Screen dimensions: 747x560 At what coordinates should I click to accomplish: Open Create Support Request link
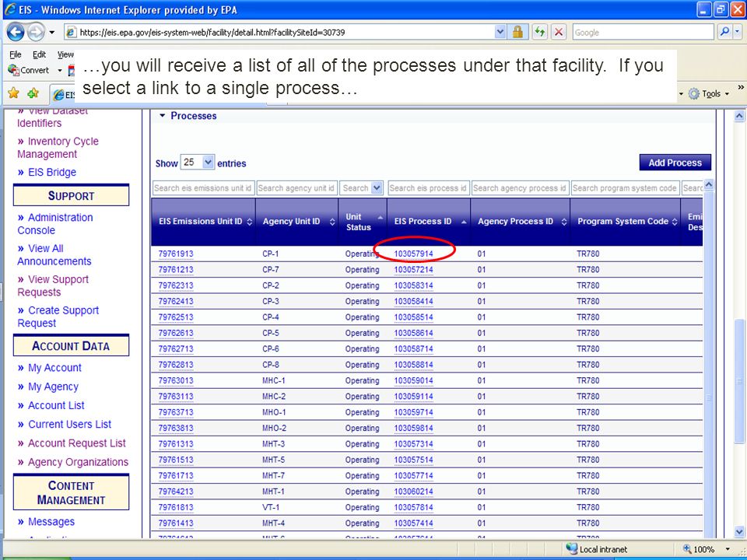tap(58, 317)
